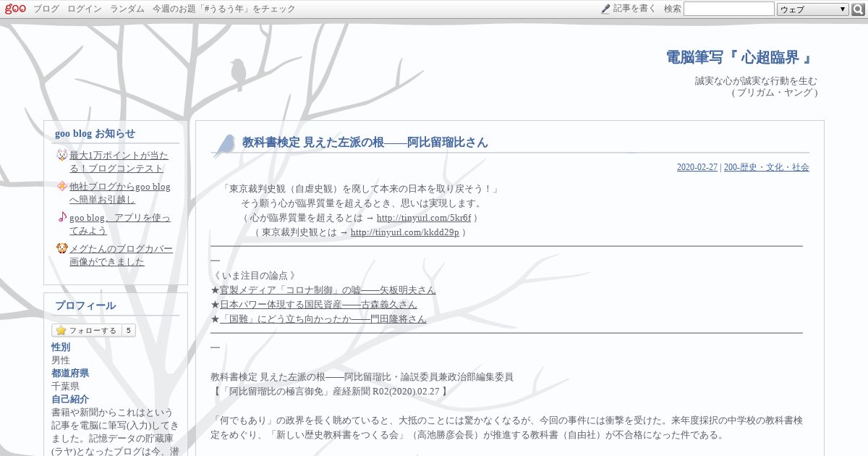Click the フォローする button

click(x=86, y=331)
